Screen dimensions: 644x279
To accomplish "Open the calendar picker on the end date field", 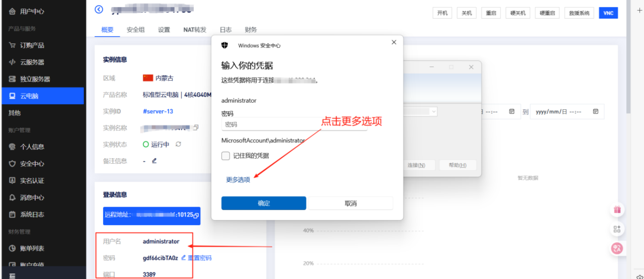I will [595, 112].
